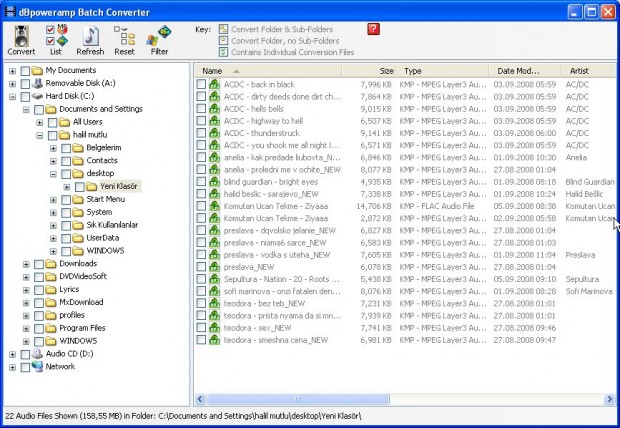
Task: Click the My Documents folder icon
Action: (x=37, y=71)
